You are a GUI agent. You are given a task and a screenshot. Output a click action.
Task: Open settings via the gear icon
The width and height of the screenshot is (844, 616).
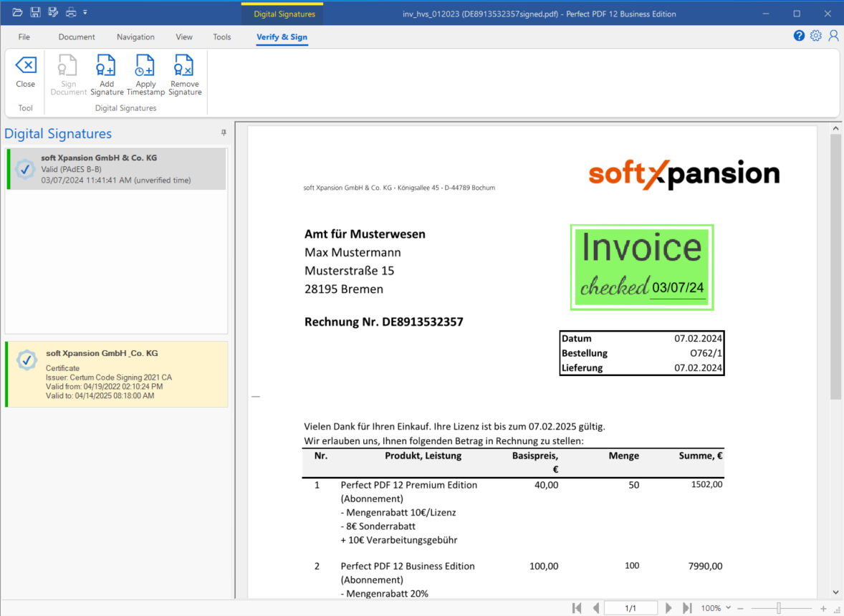coord(816,36)
